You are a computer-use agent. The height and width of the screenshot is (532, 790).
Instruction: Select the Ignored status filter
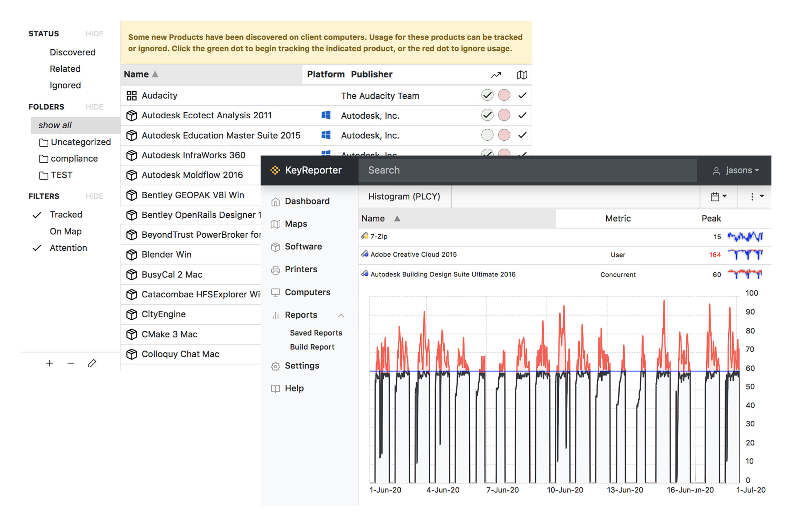[x=65, y=85]
